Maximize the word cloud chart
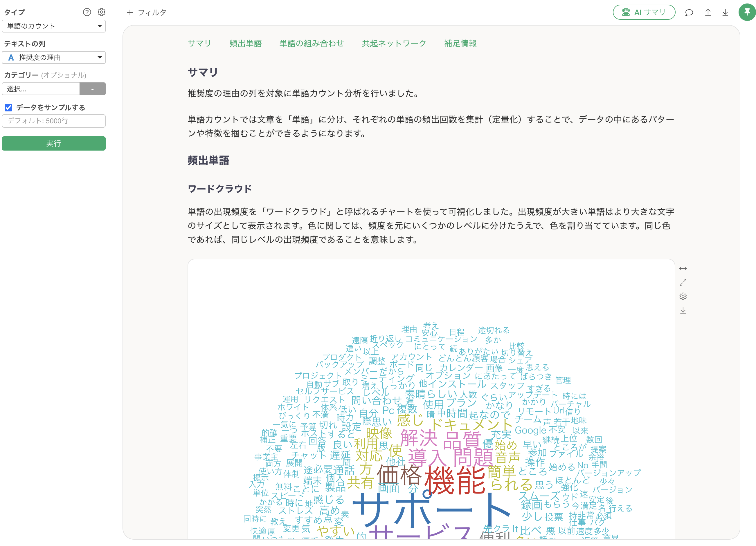 (x=683, y=283)
